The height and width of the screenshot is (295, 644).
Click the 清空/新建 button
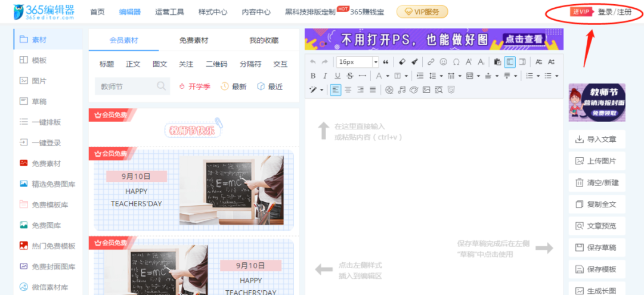[597, 182]
